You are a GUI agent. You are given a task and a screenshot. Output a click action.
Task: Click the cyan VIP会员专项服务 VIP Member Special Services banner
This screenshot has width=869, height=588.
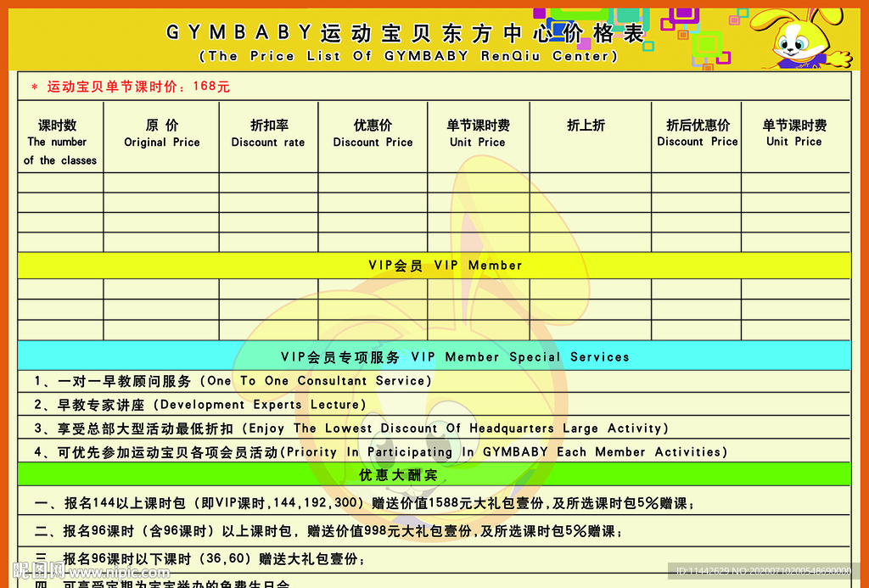(434, 356)
